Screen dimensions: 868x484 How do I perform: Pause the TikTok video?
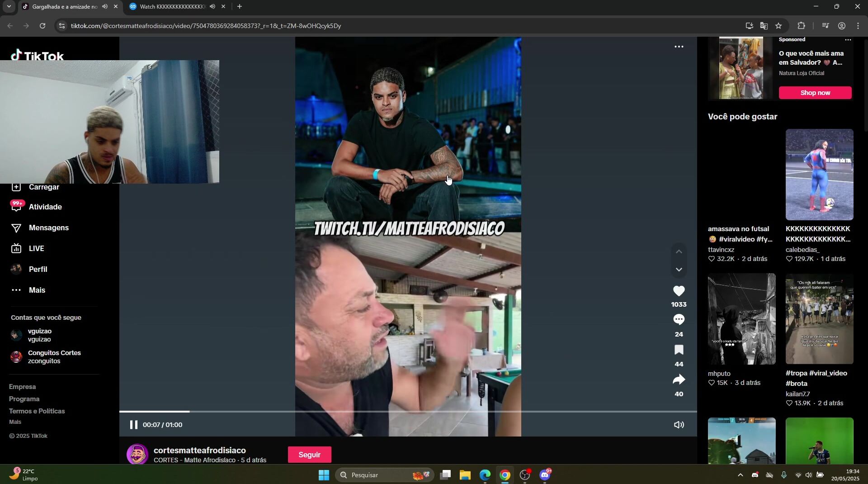point(133,425)
